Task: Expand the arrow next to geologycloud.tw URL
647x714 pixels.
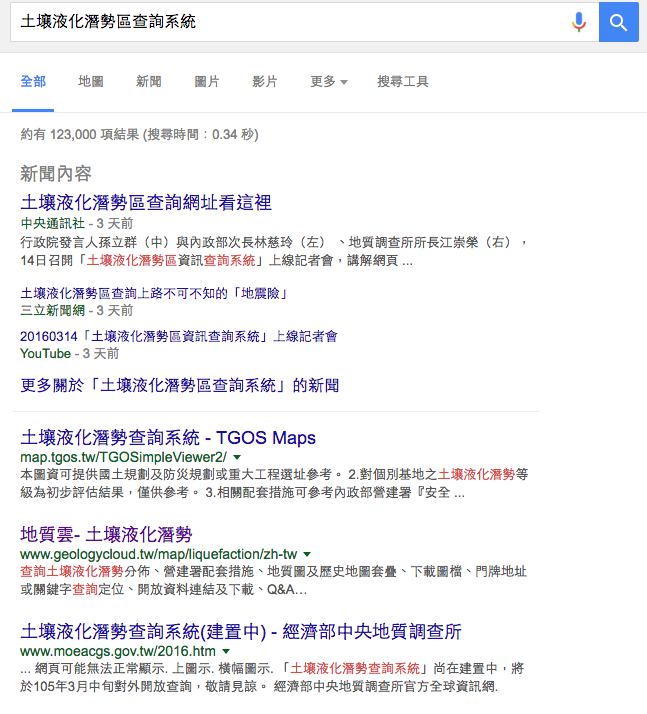Action: click(307, 554)
